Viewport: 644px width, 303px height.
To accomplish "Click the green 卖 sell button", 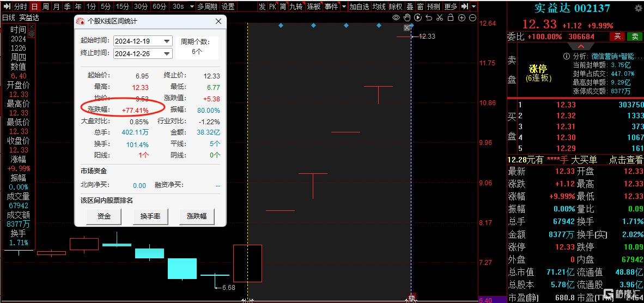I will [x=635, y=37].
